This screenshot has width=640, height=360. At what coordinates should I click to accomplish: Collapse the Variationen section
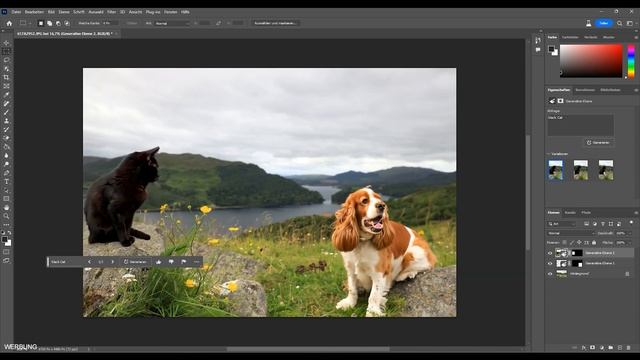[x=549, y=154]
